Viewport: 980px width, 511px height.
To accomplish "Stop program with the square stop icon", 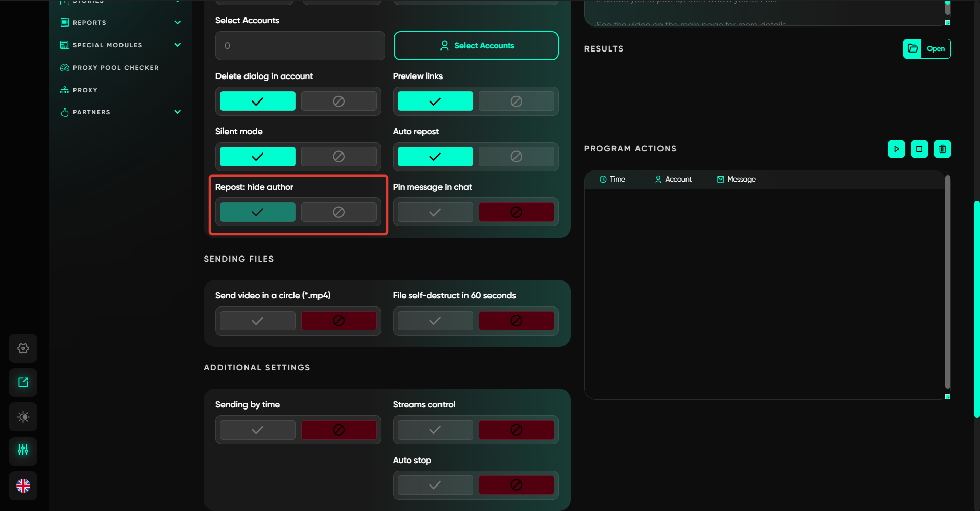I will click(919, 149).
